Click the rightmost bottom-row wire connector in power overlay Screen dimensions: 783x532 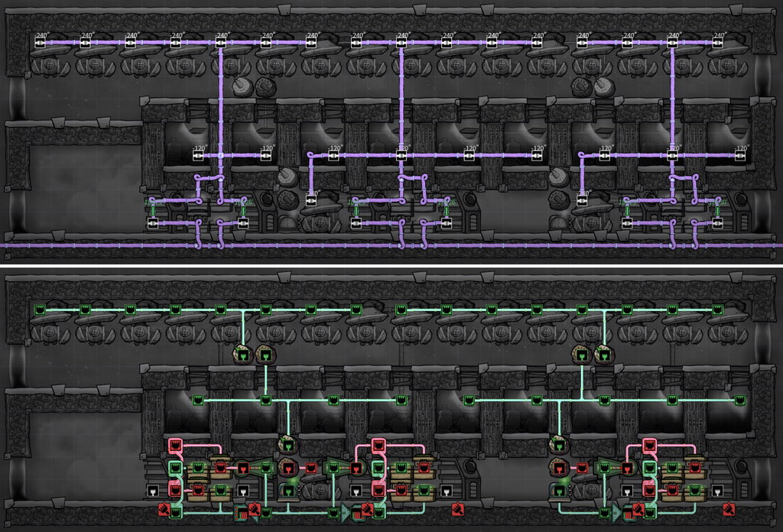(717, 223)
